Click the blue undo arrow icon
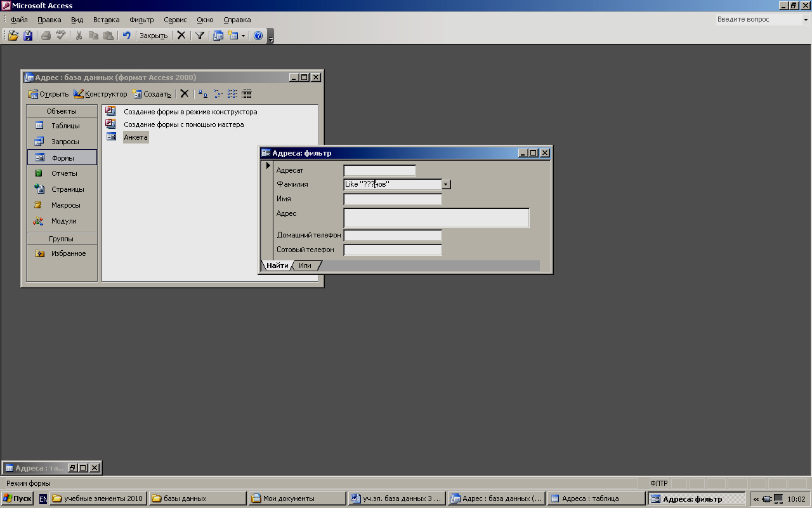812x508 pixels. tap(126, 36)
